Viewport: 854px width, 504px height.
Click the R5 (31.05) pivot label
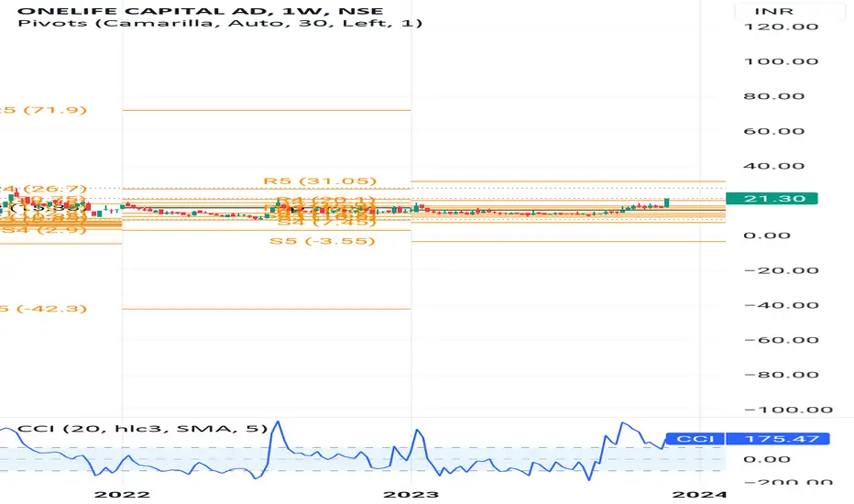pos(321,181)
